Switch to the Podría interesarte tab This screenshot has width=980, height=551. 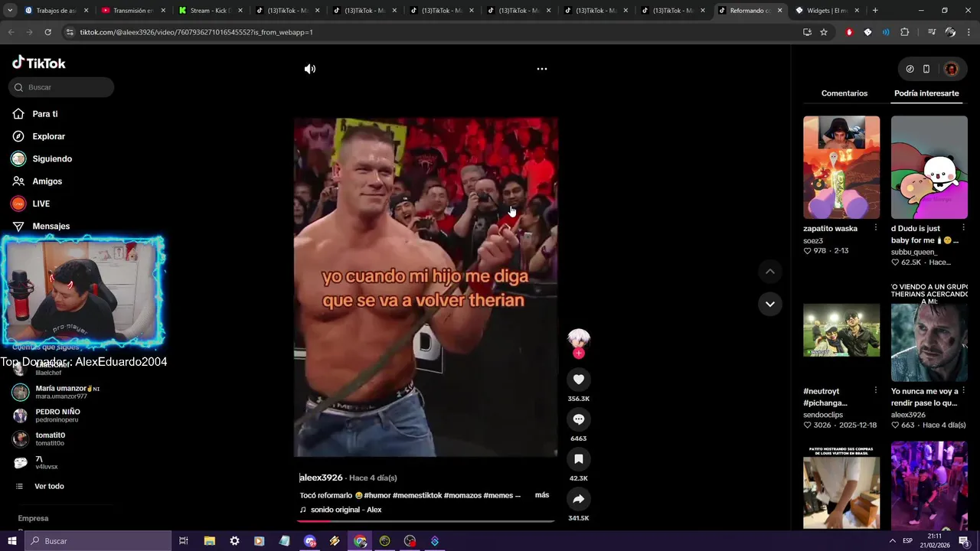[926, 93]
